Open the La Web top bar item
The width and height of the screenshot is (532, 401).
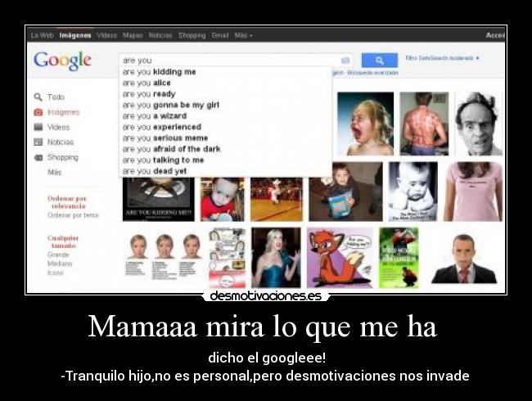click(x=42, y=35)
